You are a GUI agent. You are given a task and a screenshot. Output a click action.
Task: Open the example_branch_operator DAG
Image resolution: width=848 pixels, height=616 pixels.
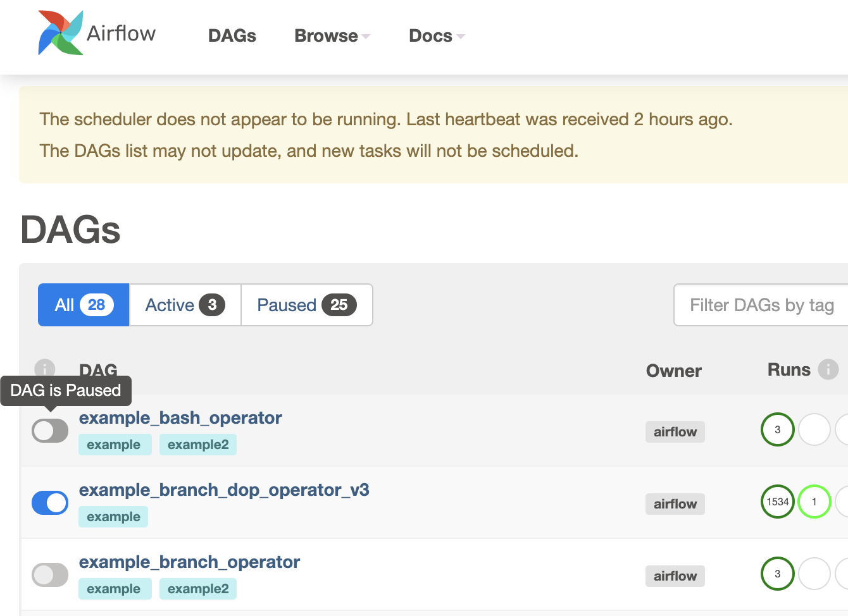coord(189,562)
